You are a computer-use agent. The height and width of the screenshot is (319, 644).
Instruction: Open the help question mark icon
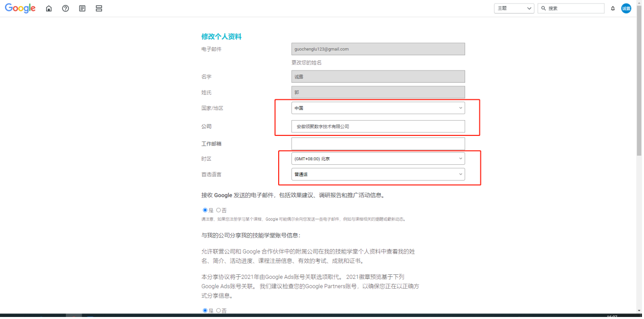(x=65, y=9)
